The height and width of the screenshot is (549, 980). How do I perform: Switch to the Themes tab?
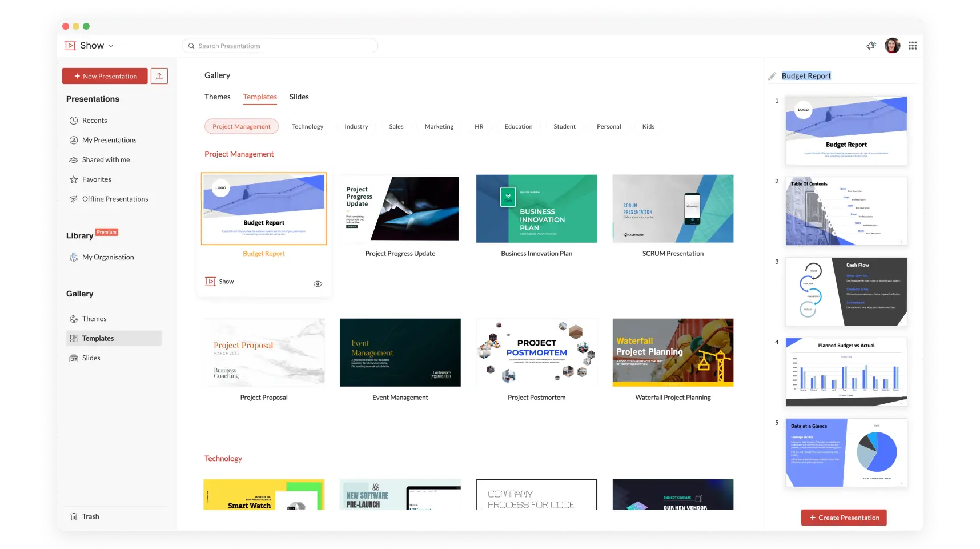(x=217, y=97)
